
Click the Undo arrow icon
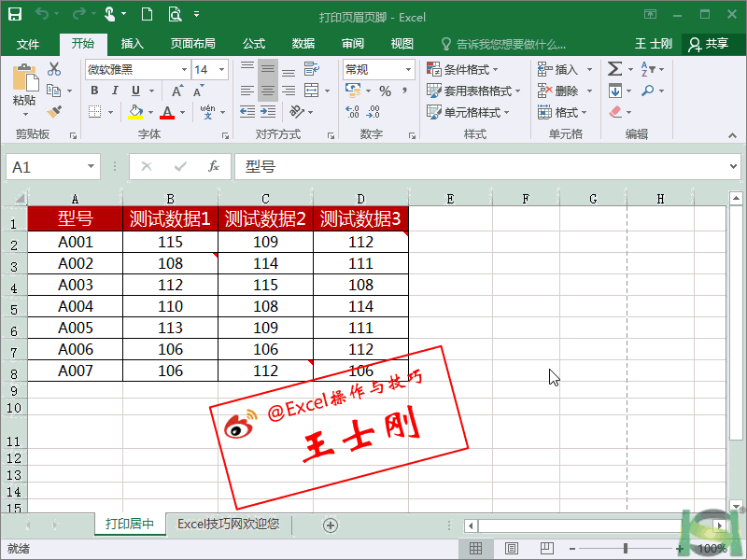pos(42,14)
